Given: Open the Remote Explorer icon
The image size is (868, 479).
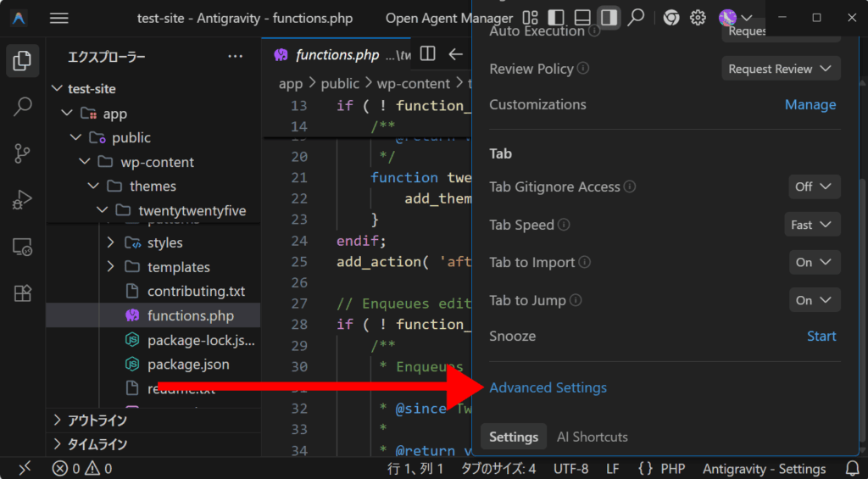Looking at the screenshot, I should pos(23,247).
